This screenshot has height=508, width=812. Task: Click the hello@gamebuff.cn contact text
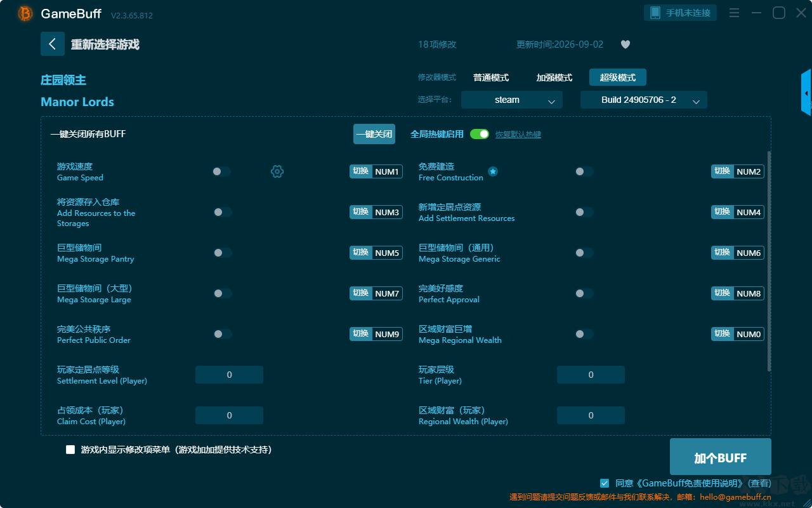(735, 497)
